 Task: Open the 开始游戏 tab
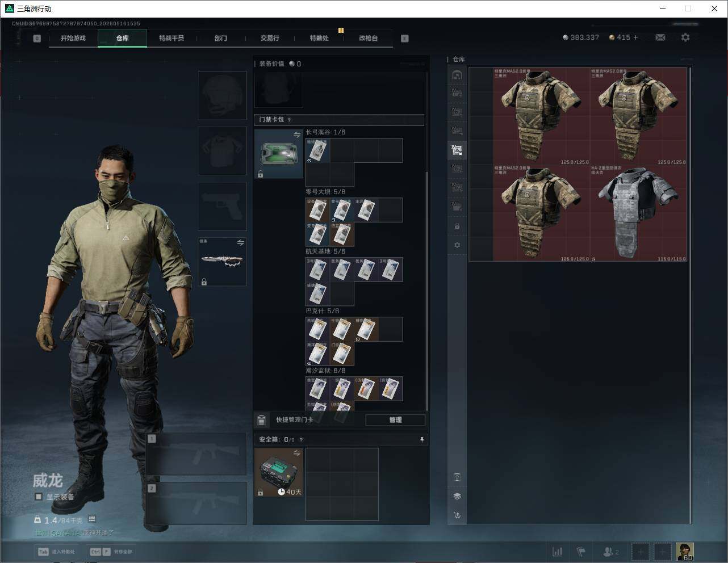point(73,38)
